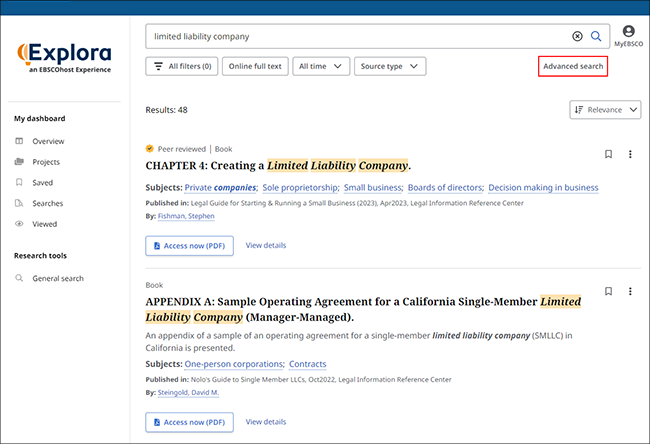Bookmark the CHAPTER 4 result

608,154
